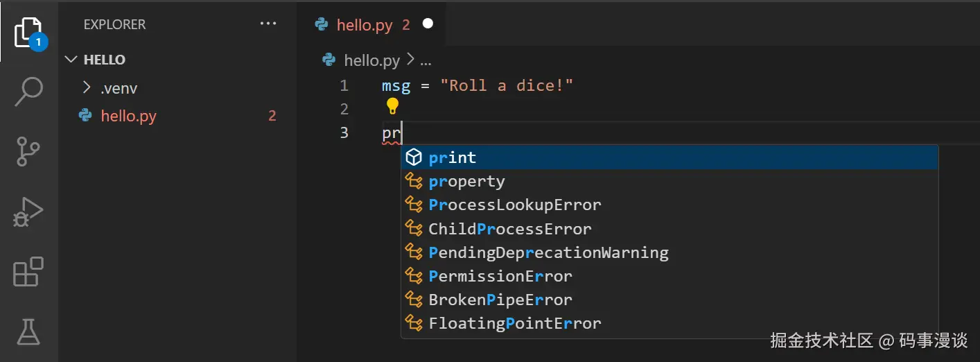Open the Explorer activity bar icon

pyautogui.click(x=29, y=32)
